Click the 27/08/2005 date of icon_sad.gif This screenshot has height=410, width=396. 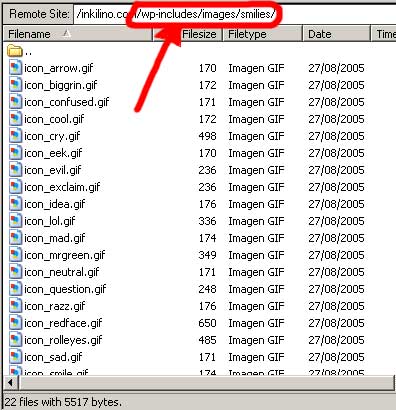coord(336,357)
